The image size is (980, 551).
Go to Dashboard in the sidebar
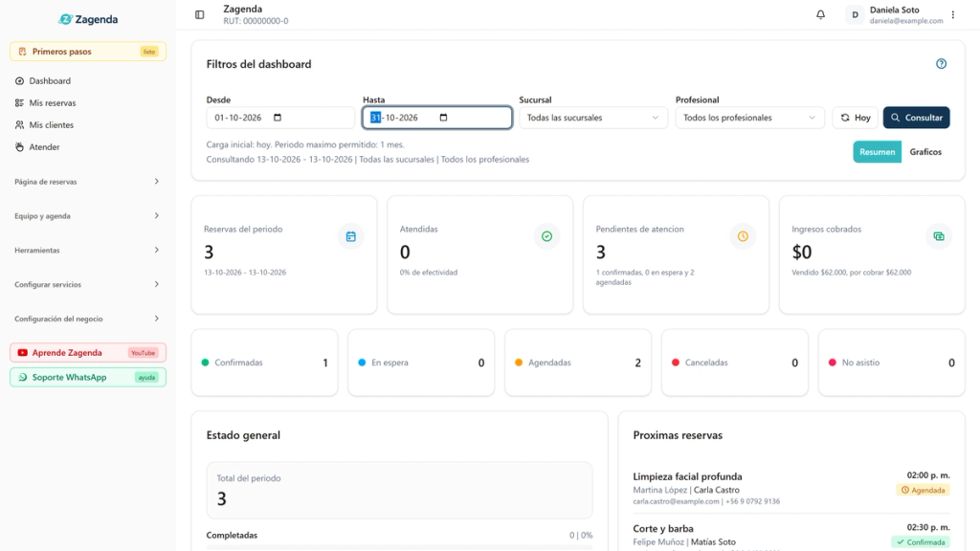pos(87,81)
